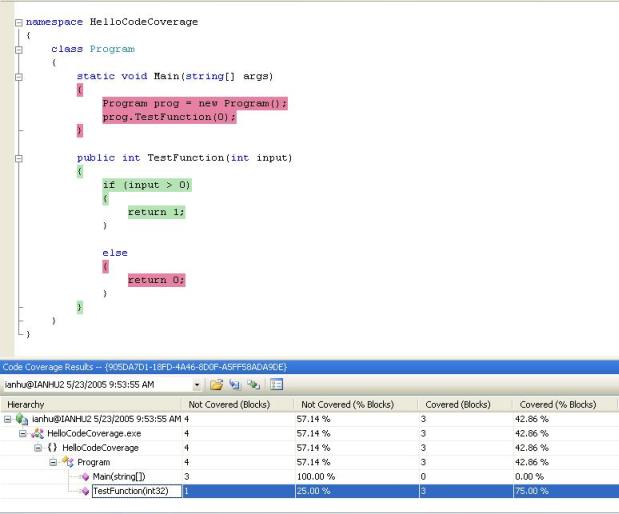Click 42.86 % in the HelloCodeCoverage.exe row

point(532,433)
